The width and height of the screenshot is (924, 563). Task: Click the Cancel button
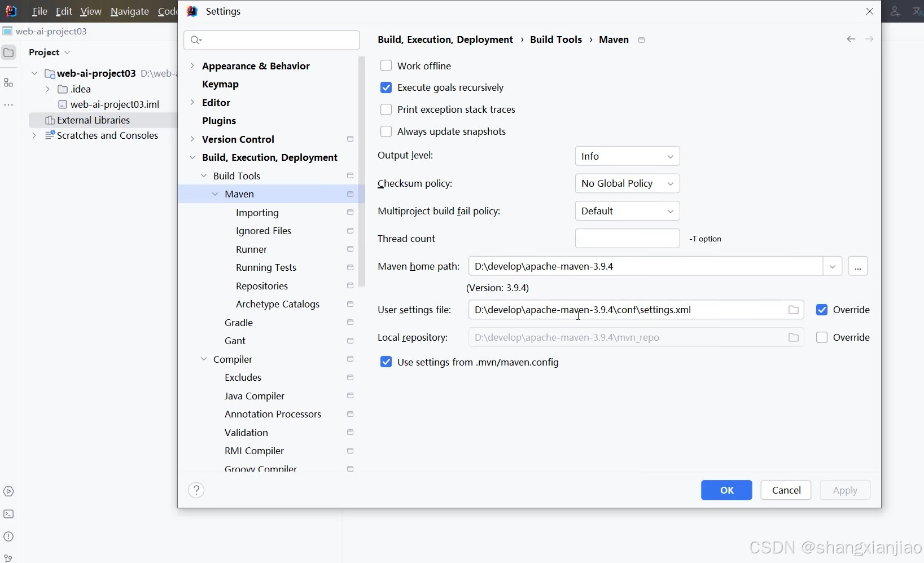point(786,490)
